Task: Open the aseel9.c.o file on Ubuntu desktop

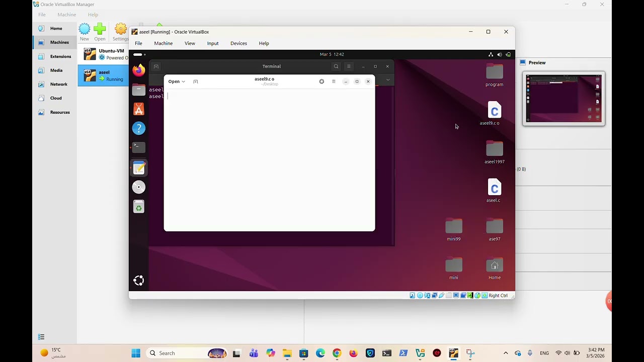Action: (x=494, y=114)
